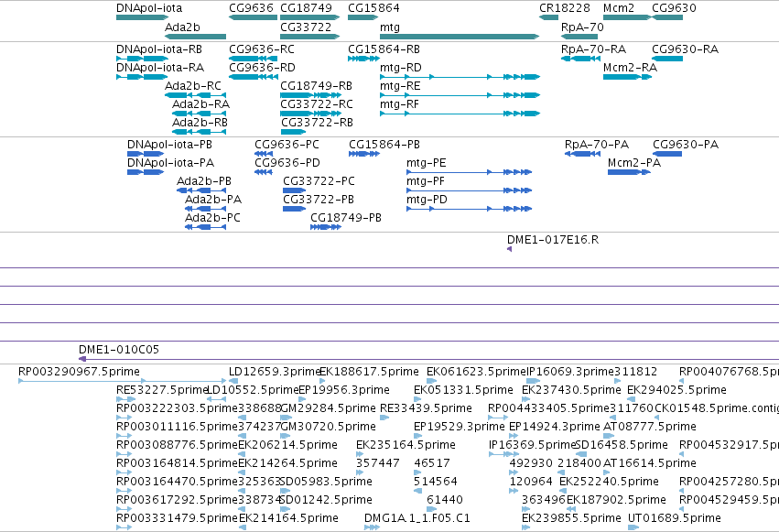
Task: Click the DME1-010C05 clone label
Action: pos(119,350)
